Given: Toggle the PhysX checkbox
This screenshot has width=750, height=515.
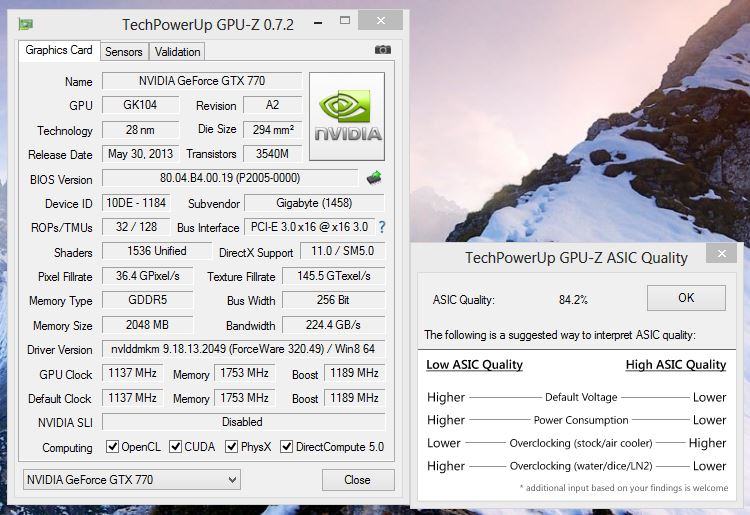Looking at the screenshot, I should click(x=232, y=447).
